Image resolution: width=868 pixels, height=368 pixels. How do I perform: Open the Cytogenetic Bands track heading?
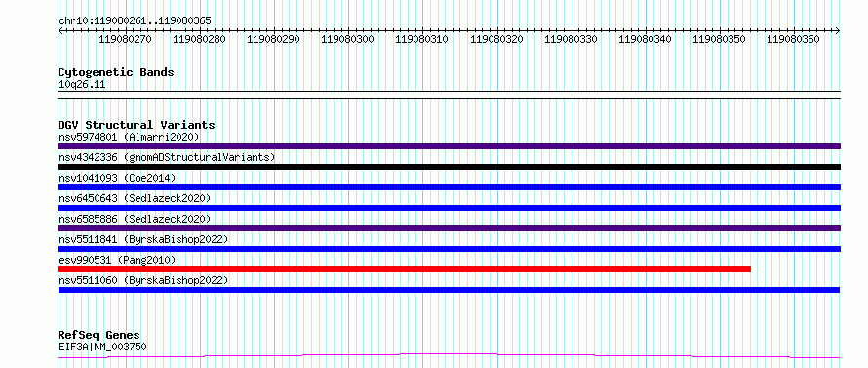click(x=116, y=72)
